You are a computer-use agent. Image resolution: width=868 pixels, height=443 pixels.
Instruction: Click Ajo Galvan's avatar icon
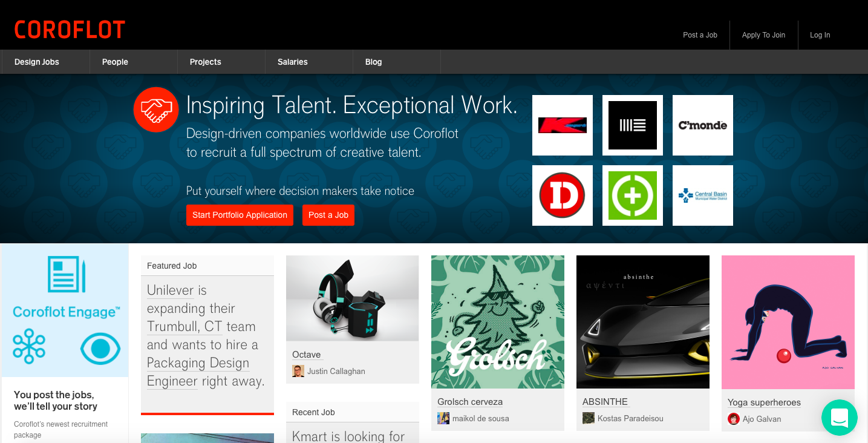734,419
